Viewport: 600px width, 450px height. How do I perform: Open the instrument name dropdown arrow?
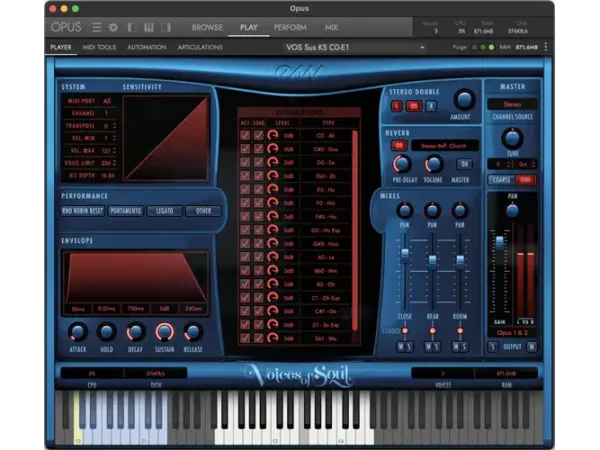tap(422, 47)
